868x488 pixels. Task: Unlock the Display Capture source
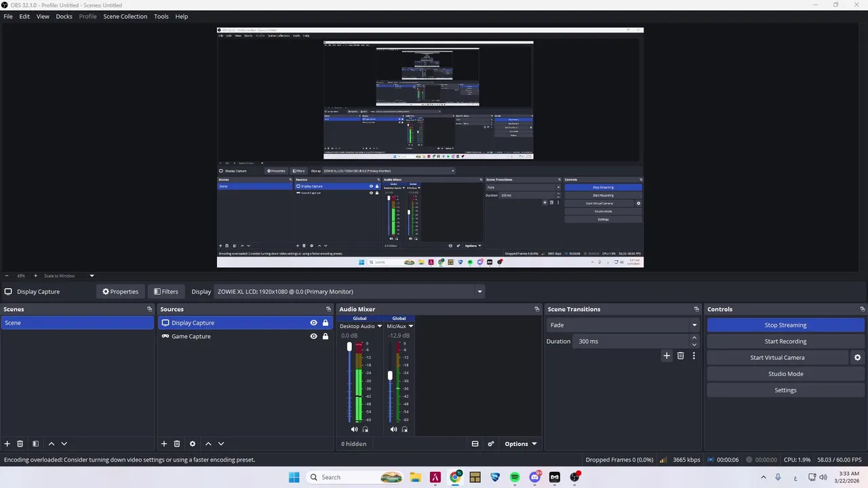(325, 323)
